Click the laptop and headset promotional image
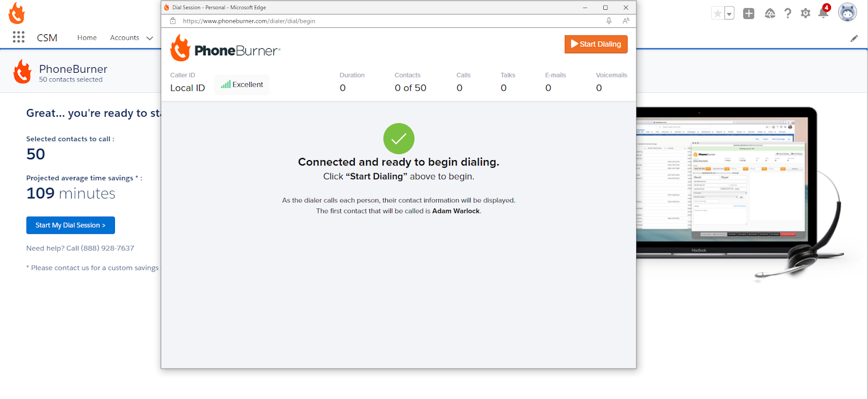 point(739,193)
